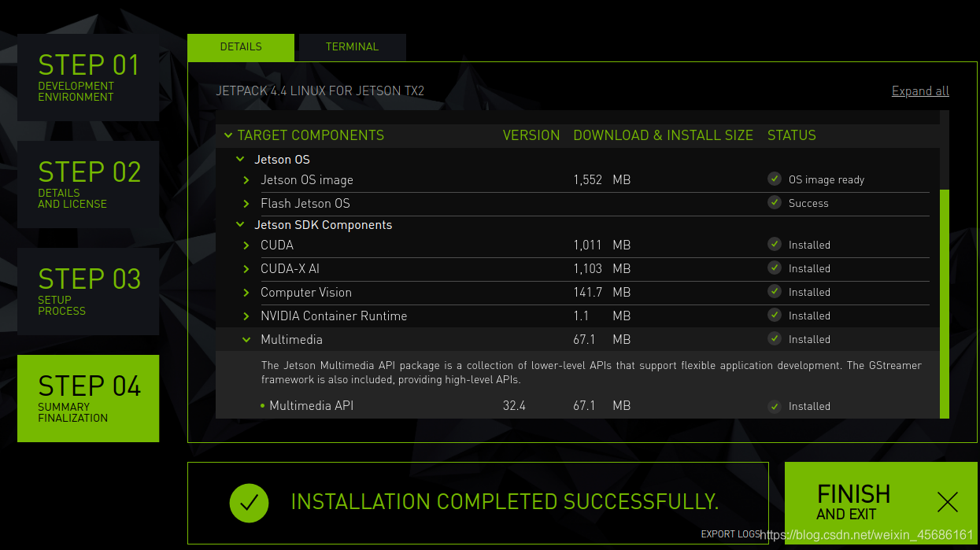Click the VERSION column header
This screenshot has width=980, height=550.
pyautogui.click(x=531, y=135)
